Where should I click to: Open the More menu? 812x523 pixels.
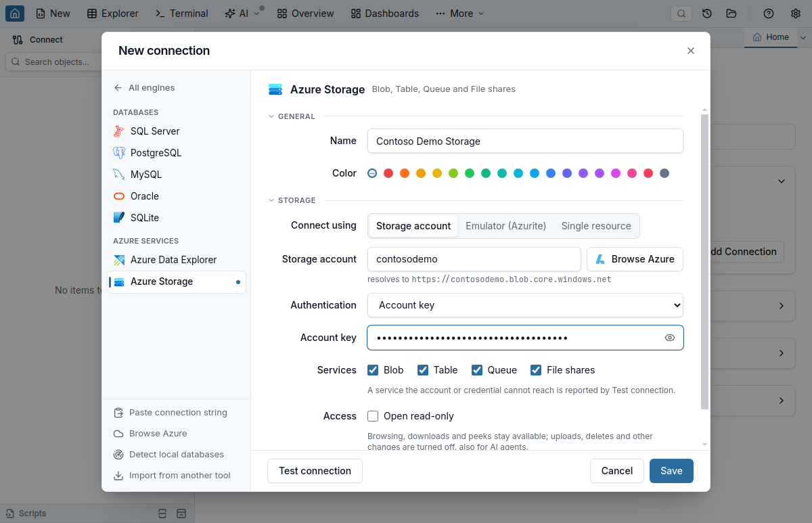[x=460, y=14]
